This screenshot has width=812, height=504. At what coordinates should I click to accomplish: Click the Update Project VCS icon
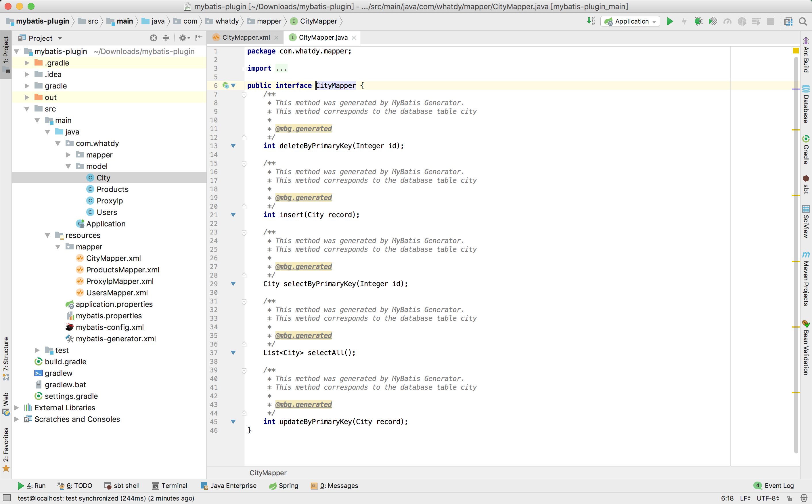[x=591, y=21]
